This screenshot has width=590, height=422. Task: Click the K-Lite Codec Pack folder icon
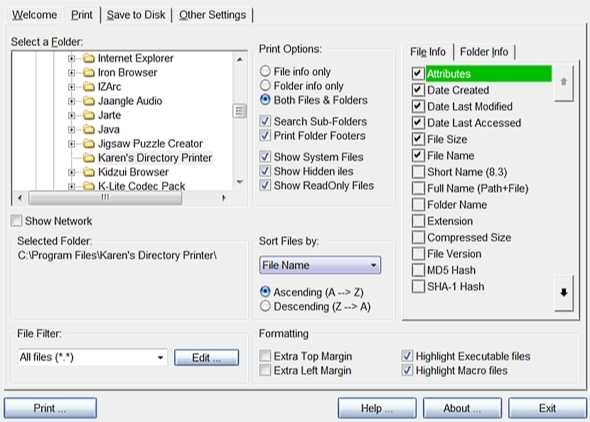(88, 186)
